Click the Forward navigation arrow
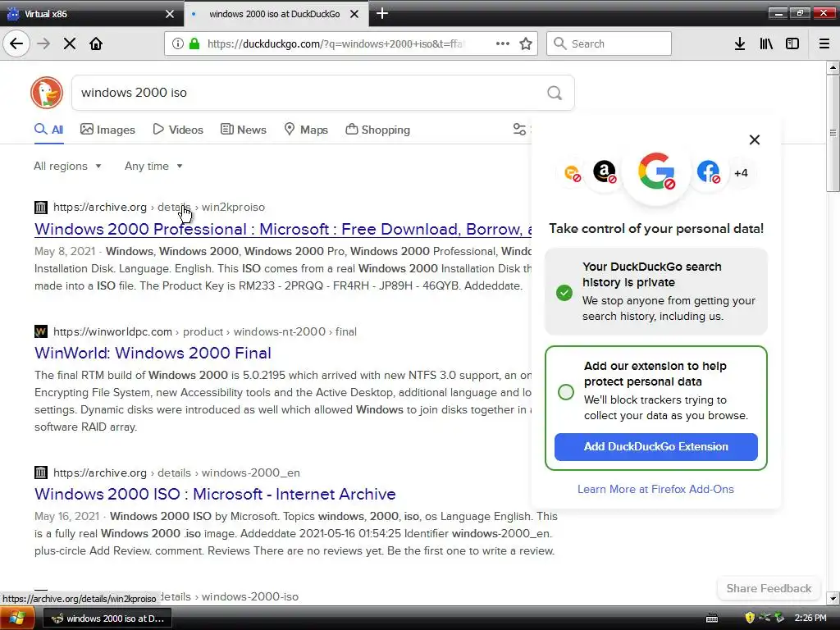This screenshot has width=840, height=630. click(43, 43)
